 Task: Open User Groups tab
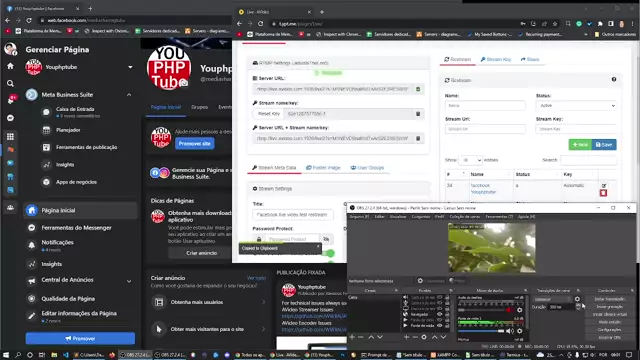pyautogui.click(x=367, y=168)
